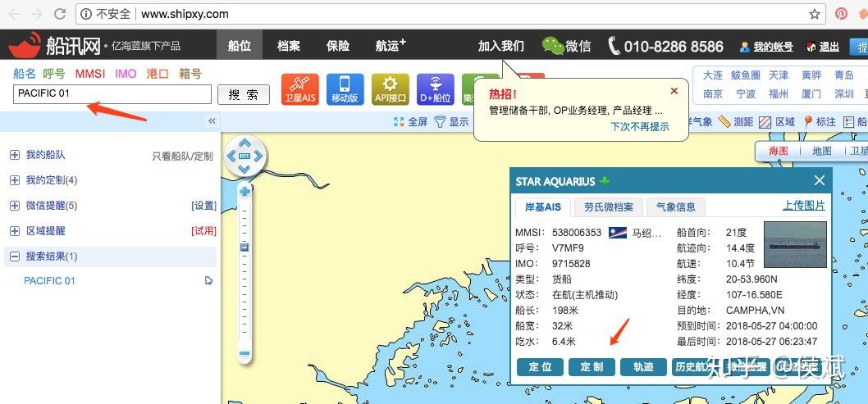Image resolution: width=868 pixels, height=404 pixels.
Task: Collapse the 搜索结果(1) section
Action: point(15,256)
